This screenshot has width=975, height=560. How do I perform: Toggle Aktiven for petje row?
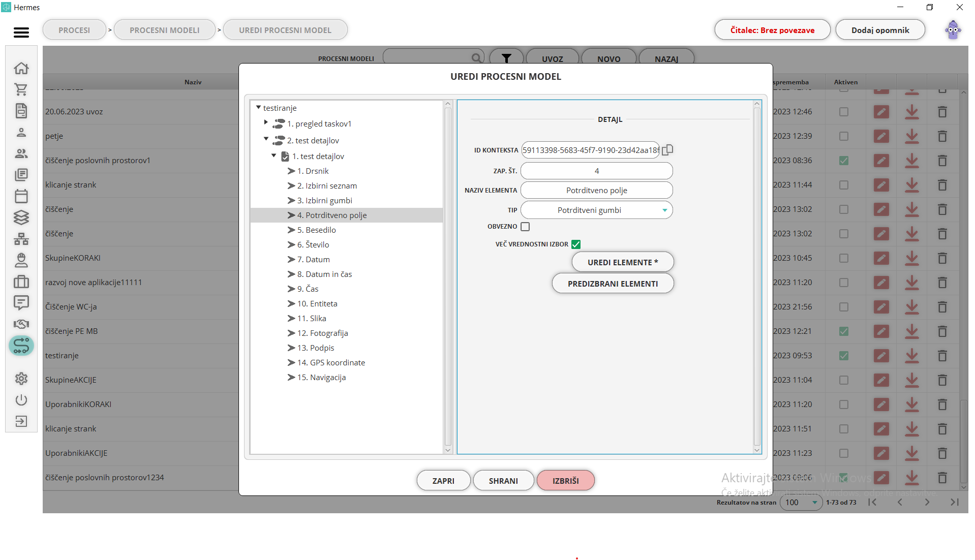pos(844,136)
